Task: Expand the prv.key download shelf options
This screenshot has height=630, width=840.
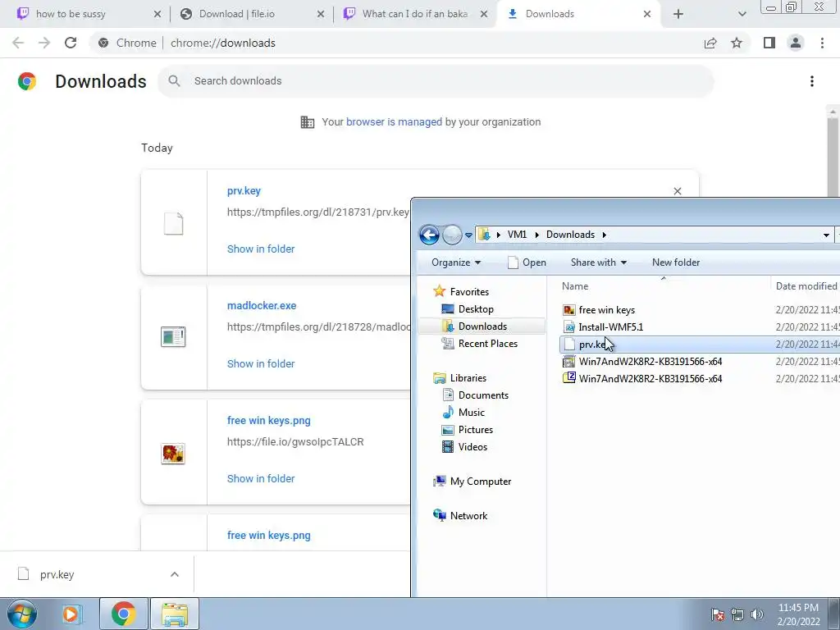Action: (x=175, y=574)
